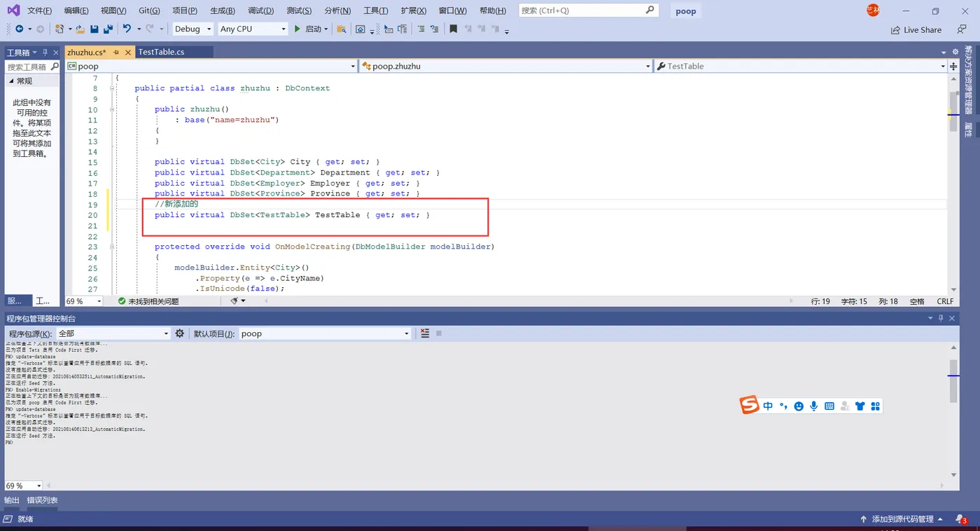Open the Any CPU platform dropdown
This screenshot has width=980, height=531.
[x=253, y=29]
